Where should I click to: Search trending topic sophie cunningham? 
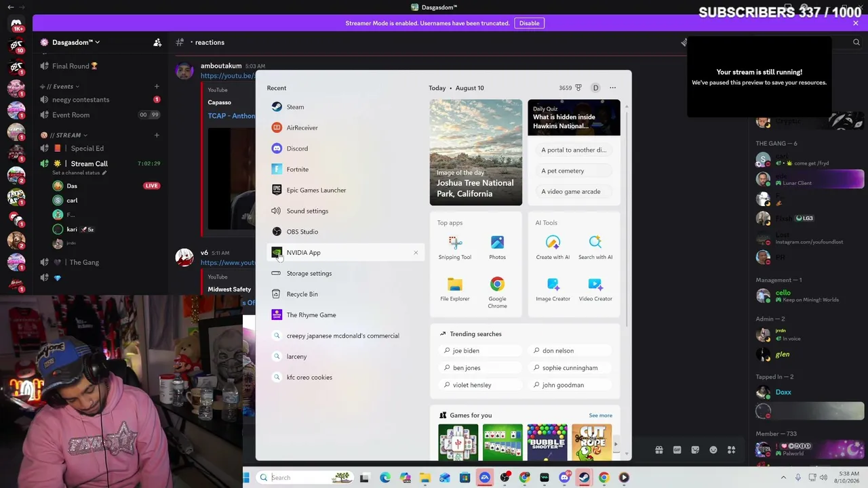[570, 368]
